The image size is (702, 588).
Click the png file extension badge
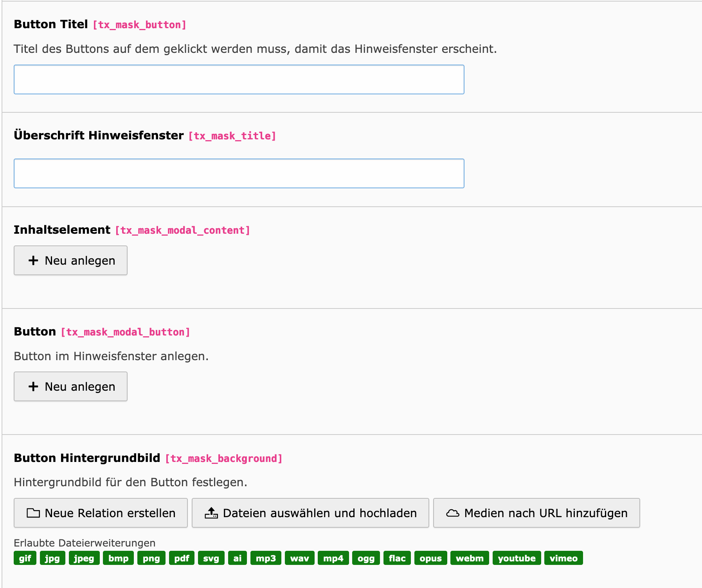click(151, 558)
